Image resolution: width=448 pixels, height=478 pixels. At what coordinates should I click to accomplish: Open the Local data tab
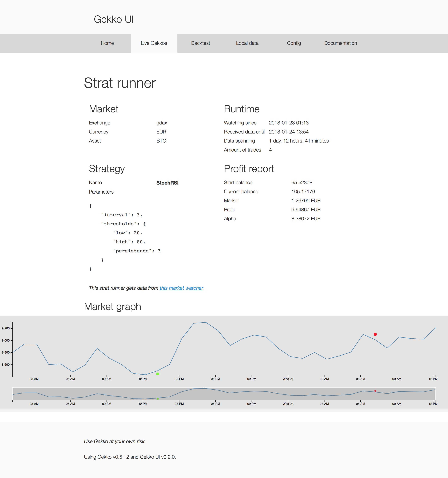(247, 43)
